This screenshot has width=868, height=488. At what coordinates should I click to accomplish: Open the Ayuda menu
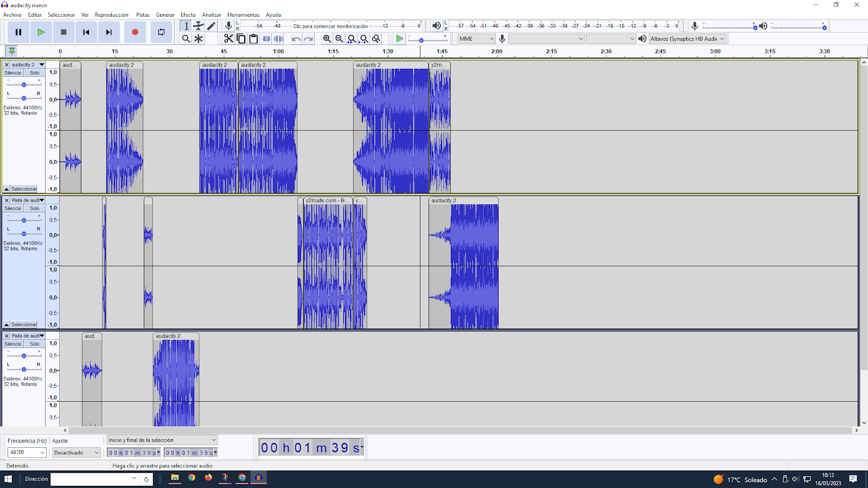(273, 15)
